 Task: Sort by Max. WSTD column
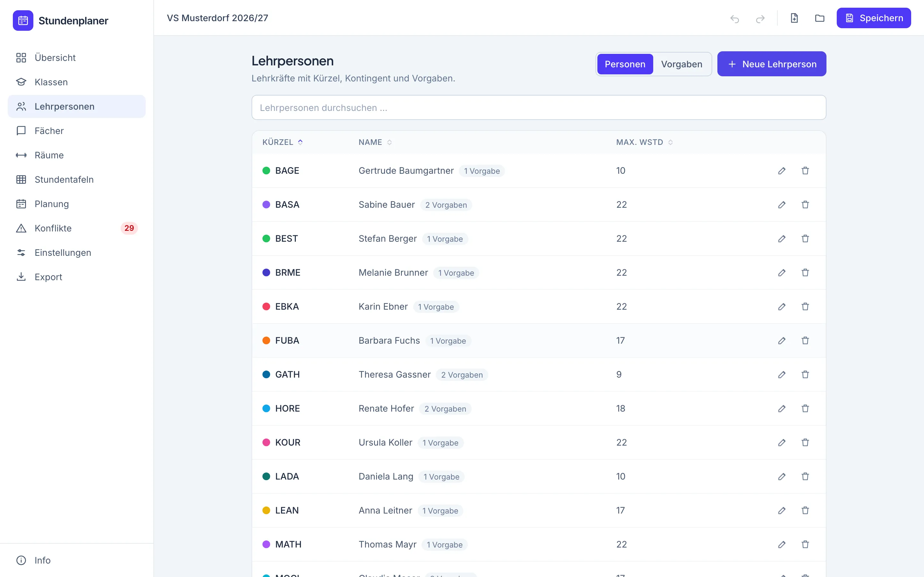[645, 142]
